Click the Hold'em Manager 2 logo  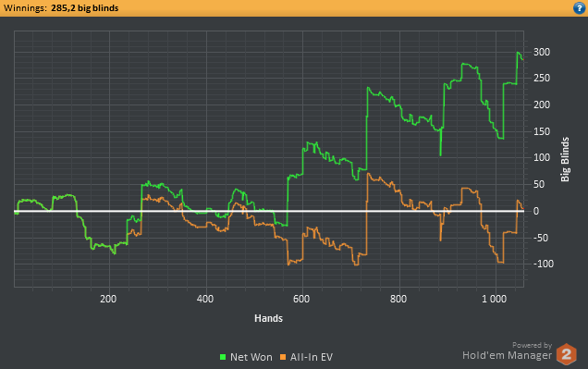566,354
